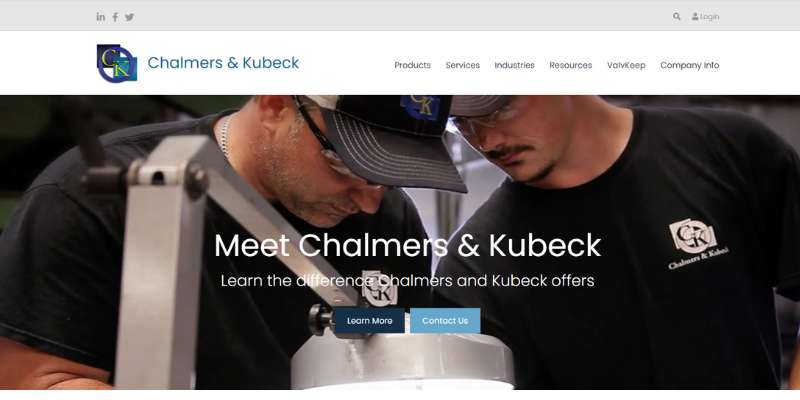Click the Meet Chalmers & Kubeck headline
Screen dimensions: 800x400
click(x=408, y=245)
